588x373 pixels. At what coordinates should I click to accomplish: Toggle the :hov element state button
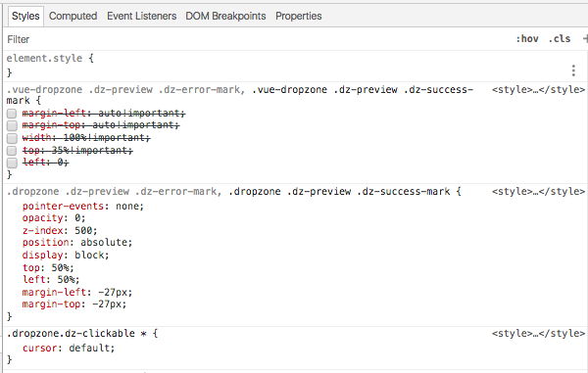click(x=527, y=39)
